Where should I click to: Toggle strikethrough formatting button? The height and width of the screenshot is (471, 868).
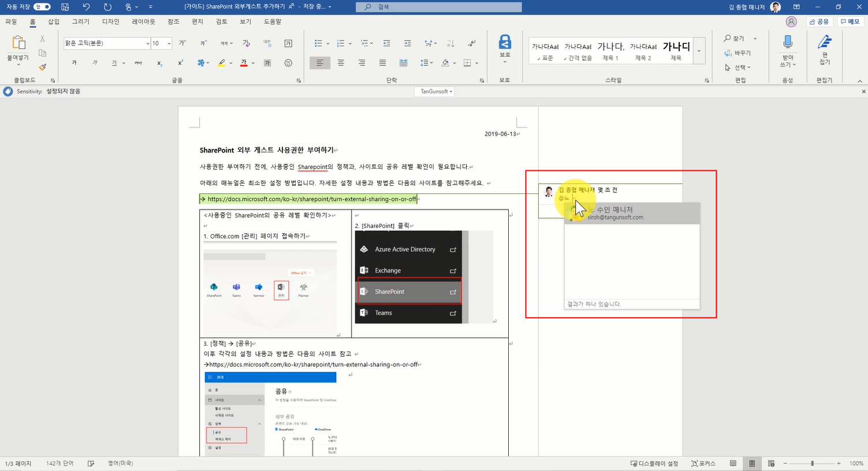coord(138,63)
